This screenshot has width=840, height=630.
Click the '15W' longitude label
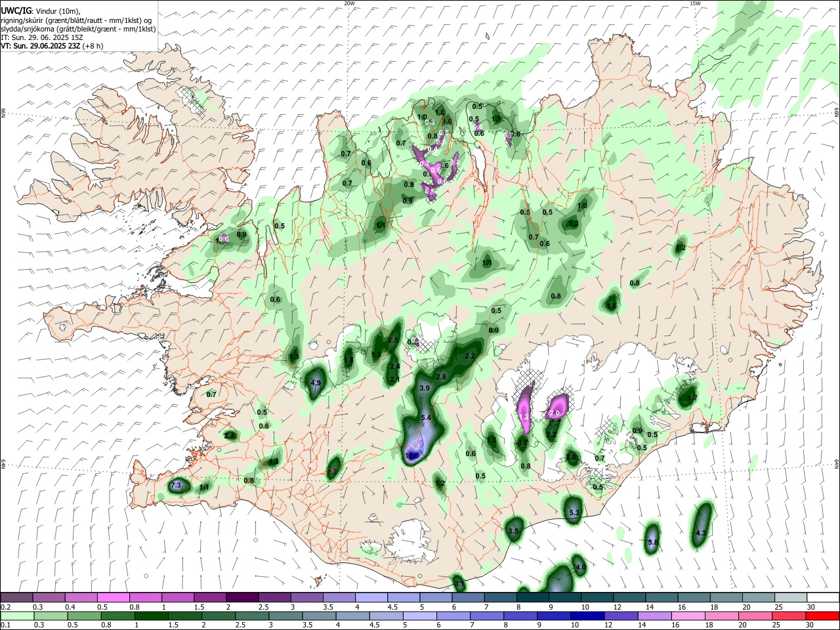tap(695, 3)
